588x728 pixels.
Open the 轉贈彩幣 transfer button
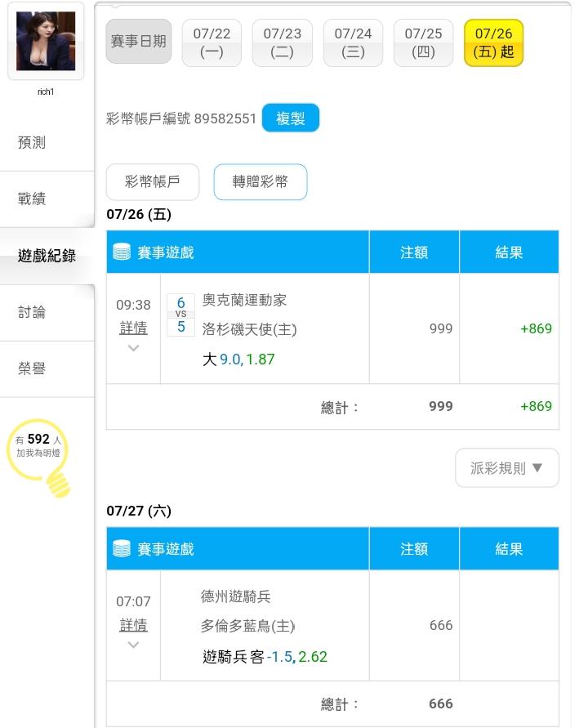261,181
